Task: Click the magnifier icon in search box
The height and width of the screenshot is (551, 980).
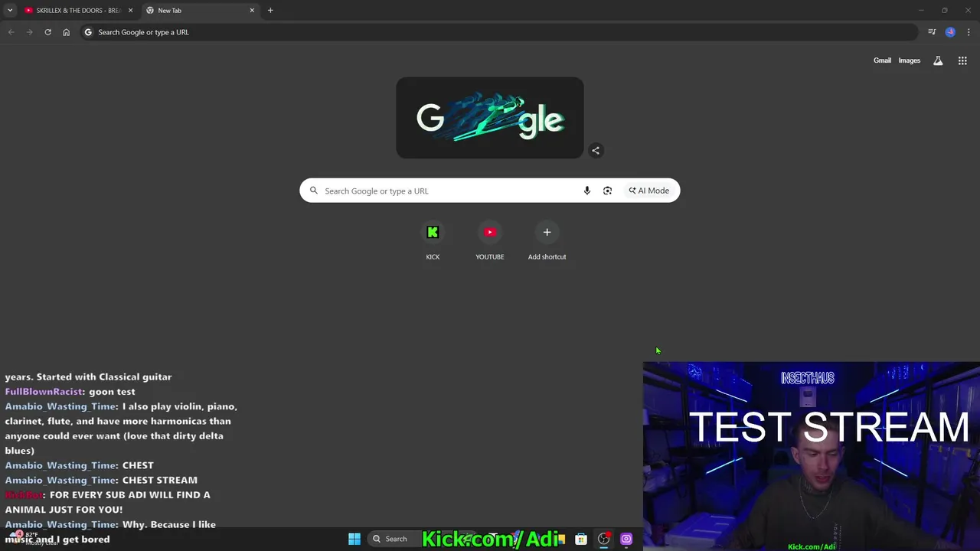Action: click(313, 191)
